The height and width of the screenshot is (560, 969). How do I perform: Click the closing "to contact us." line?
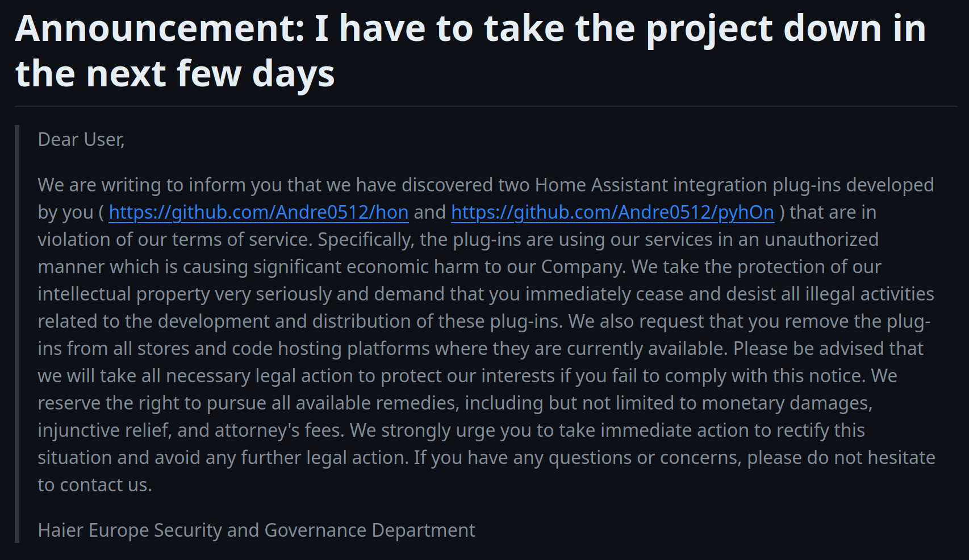pos(95,485)
